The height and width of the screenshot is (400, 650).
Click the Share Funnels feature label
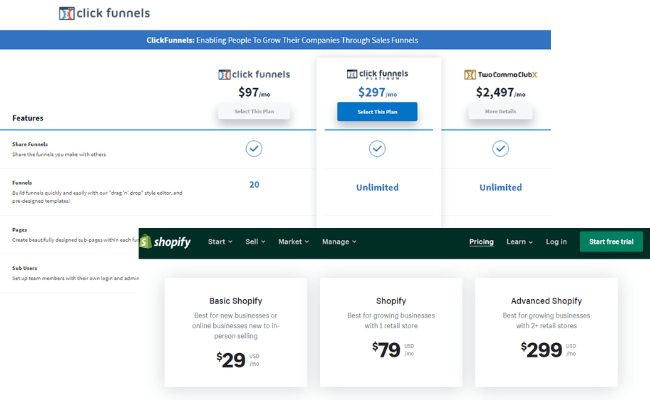tap(30, 144)
